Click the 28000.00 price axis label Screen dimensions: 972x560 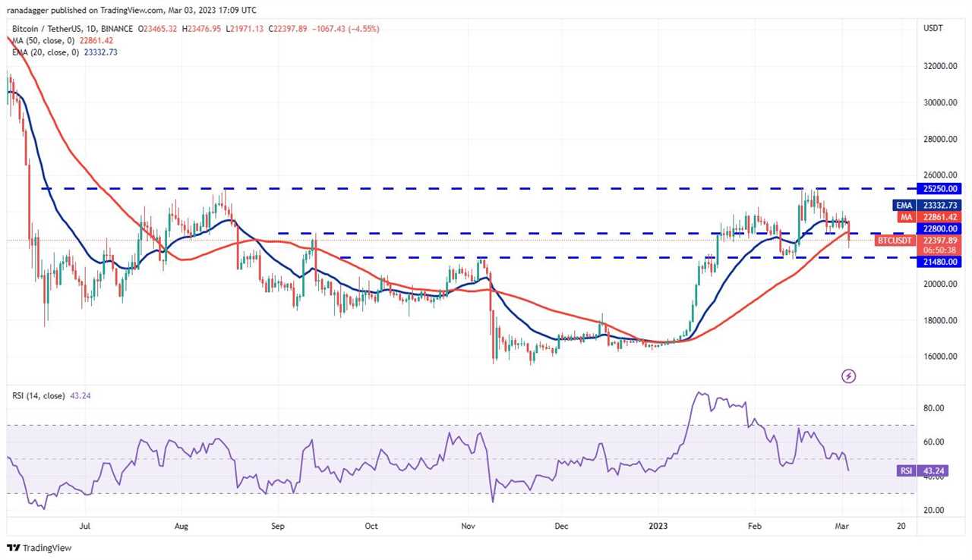point(940,140)
